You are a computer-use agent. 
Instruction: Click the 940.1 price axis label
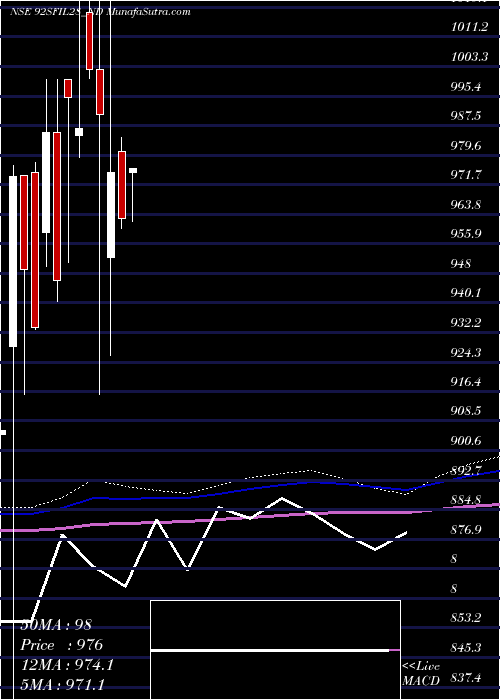point(467,293)
